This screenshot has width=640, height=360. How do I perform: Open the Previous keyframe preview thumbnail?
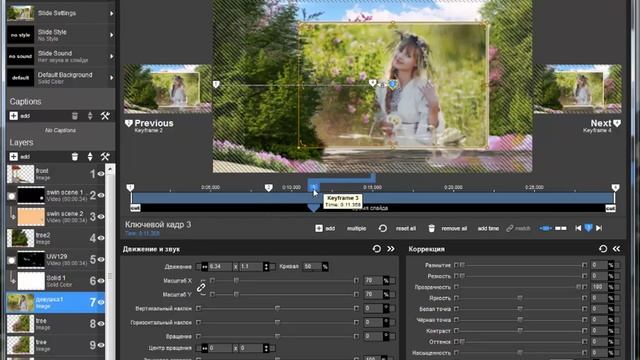(x=168, y=89)
